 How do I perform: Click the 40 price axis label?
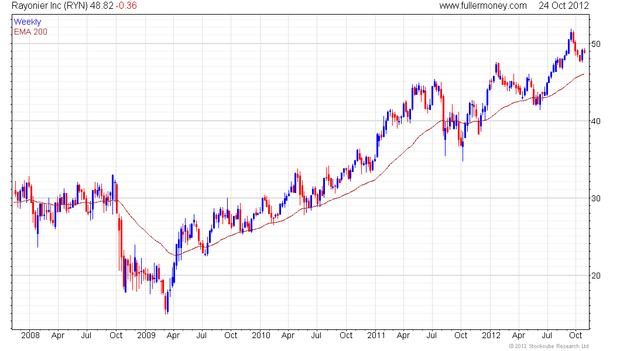(x=596, y=121)
